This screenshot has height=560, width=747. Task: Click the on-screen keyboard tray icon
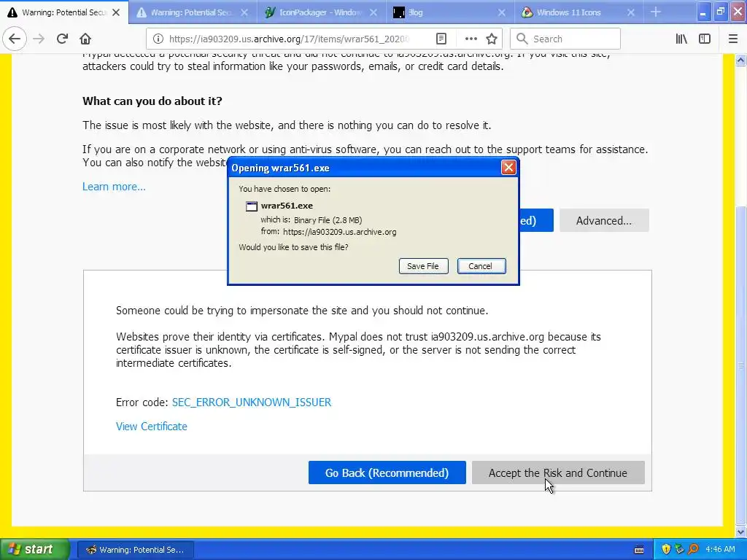(x=639, y=550)
